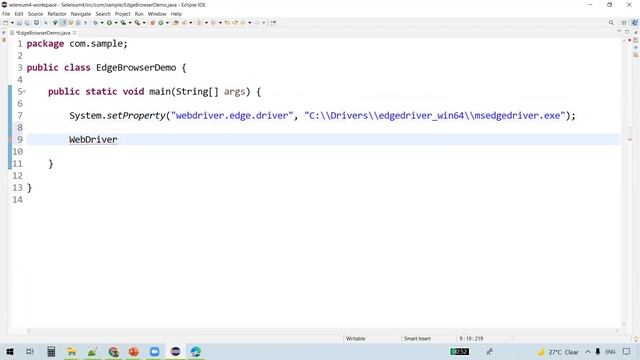Open the Refactor menu
Screen dimensions: 640x360
pyautogui.click(x=57, y=14)
